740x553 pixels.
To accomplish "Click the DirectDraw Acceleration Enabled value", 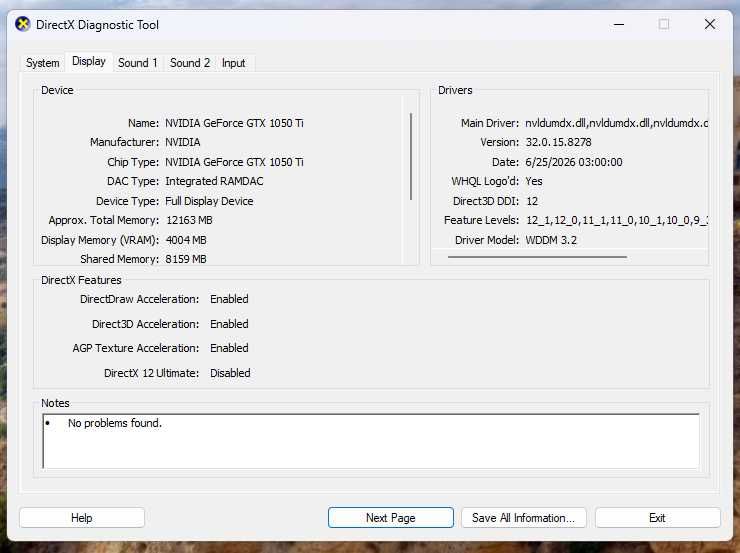I will 229,299.
